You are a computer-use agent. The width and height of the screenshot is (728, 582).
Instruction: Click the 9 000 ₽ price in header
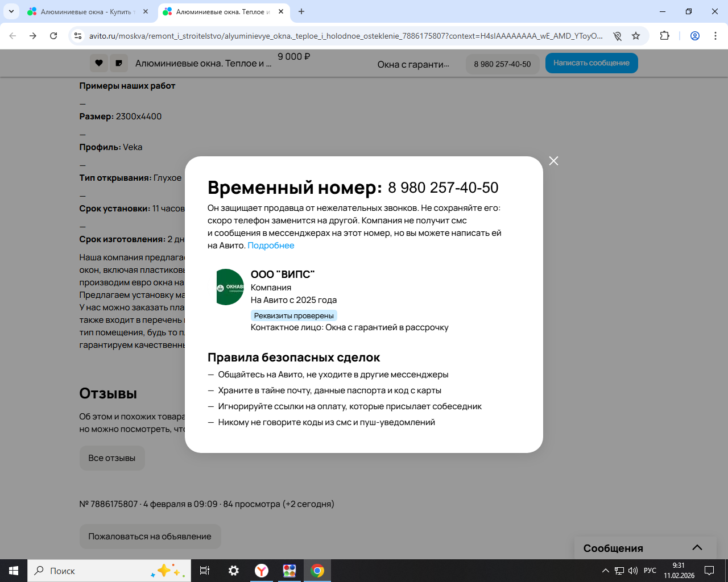pos(294,57)
